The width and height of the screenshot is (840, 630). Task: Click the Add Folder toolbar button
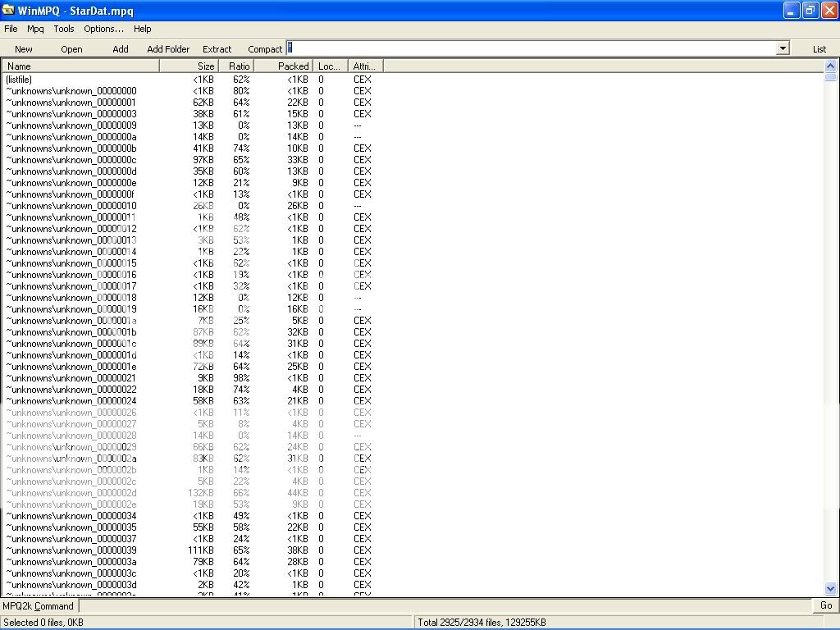(168, 49)
